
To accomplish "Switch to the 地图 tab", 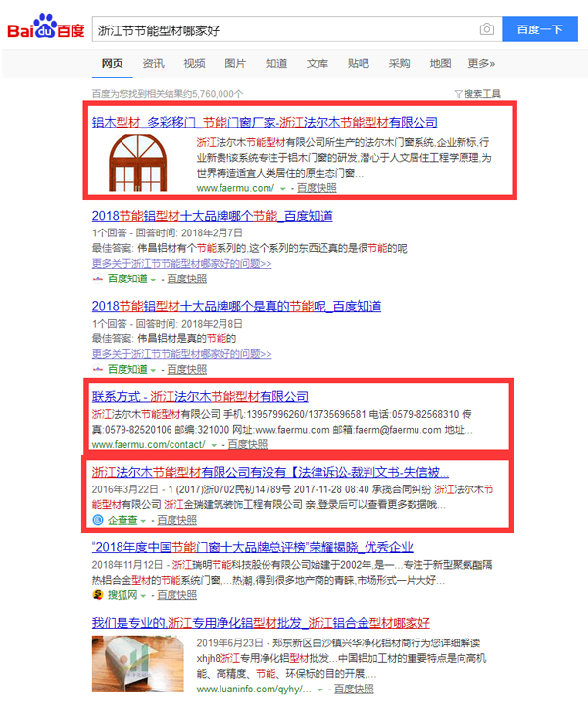I will point(441,63).
